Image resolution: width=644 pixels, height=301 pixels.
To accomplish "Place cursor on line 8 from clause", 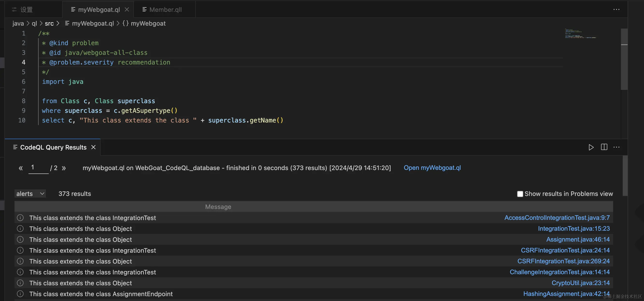I will (x=98, y=101).
